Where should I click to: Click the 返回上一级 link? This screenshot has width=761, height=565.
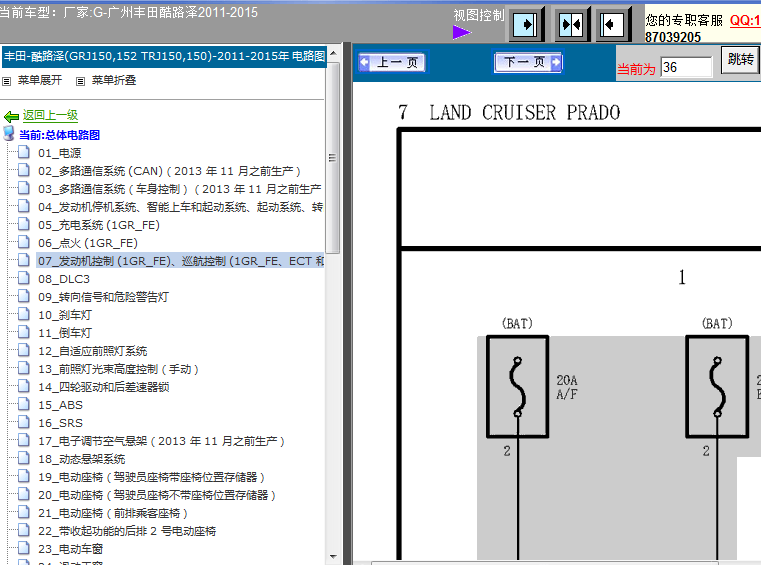tap(50, 116)
